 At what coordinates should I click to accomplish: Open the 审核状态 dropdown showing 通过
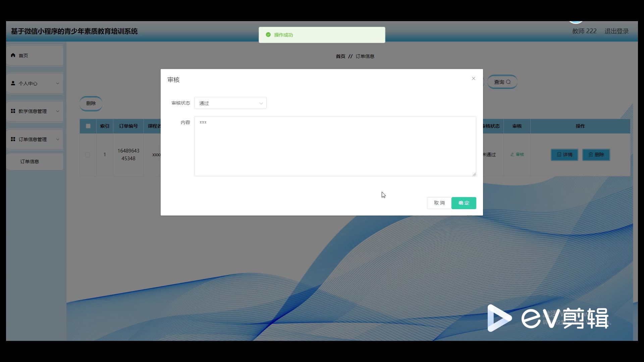(x=230, y=103)
